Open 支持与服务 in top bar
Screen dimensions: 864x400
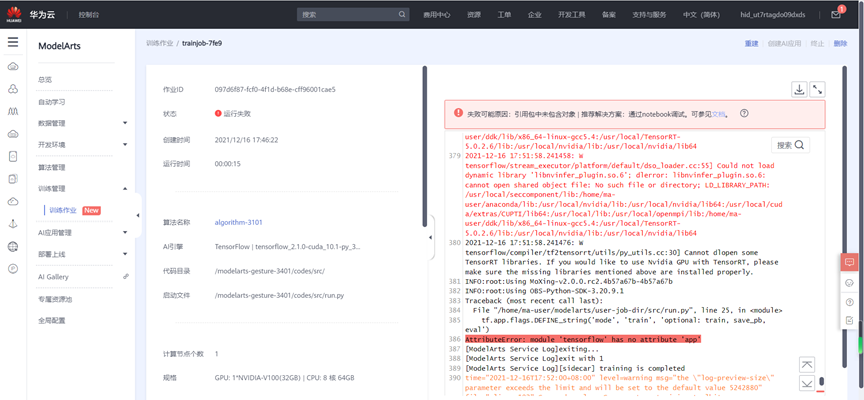[x=649, y=15]
